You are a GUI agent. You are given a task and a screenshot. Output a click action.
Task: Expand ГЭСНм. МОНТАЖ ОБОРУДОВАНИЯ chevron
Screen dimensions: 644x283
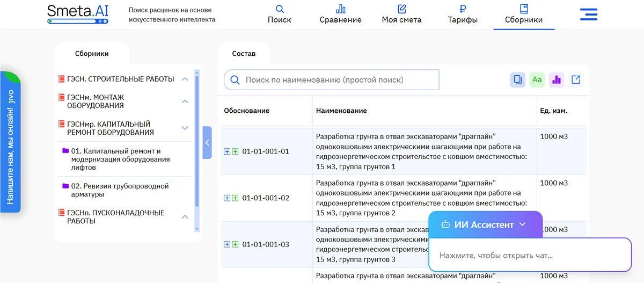(185, 101)
